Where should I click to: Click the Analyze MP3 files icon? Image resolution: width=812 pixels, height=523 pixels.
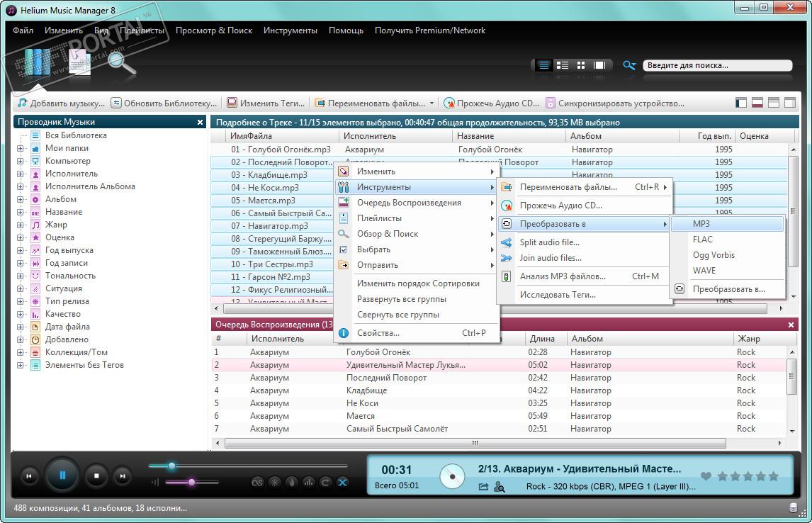coord(507,276)
